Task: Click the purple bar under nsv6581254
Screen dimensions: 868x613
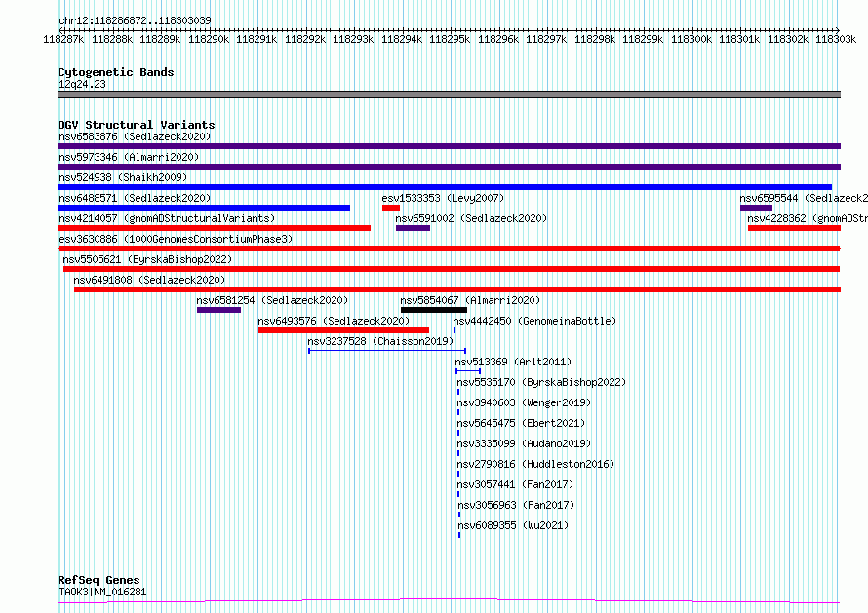Action: tap(218, 310)
